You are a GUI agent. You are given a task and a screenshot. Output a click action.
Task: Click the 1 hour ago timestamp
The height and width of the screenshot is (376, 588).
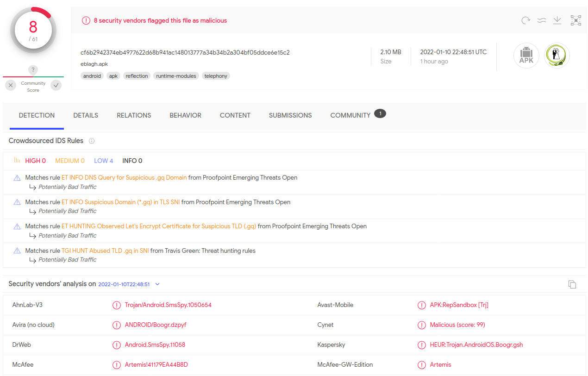click(434, 62)
